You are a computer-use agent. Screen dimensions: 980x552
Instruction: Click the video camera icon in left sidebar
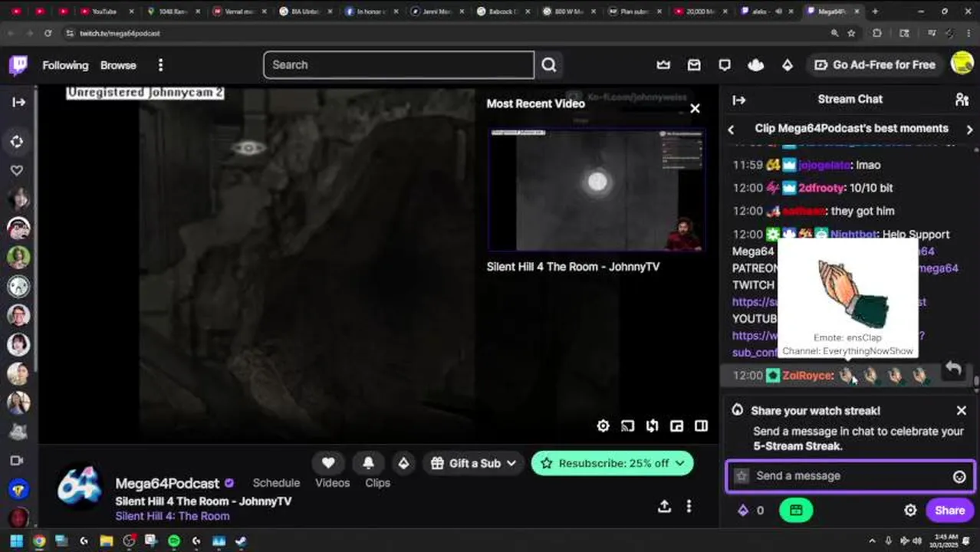tap(17, 461)
